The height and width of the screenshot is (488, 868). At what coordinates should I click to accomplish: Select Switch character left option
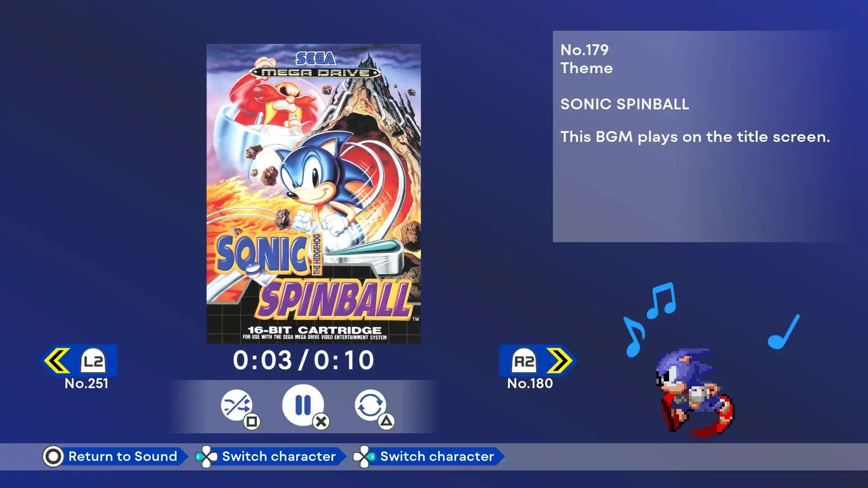pyautogui.click(x=279, y=457)
